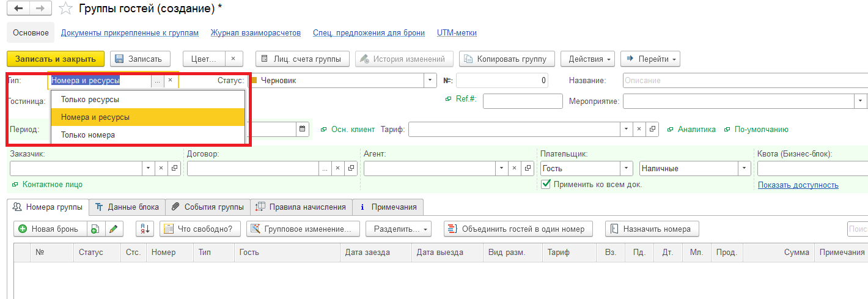868x299 pixels.
Task: Expand the Плательщик Гость dropdown
Action: pos(627,168)
